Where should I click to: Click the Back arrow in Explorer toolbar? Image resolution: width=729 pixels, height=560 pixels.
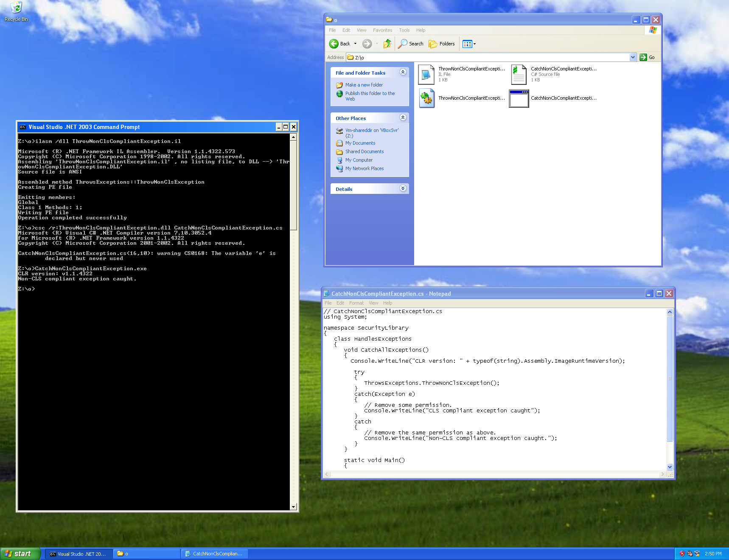click(334, 44)
